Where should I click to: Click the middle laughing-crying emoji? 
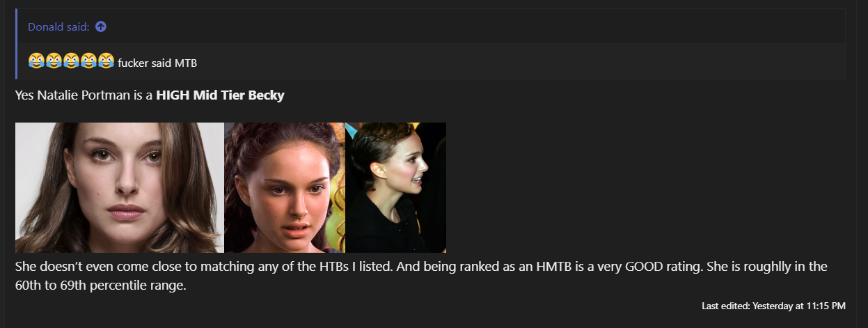click(71, 61)
